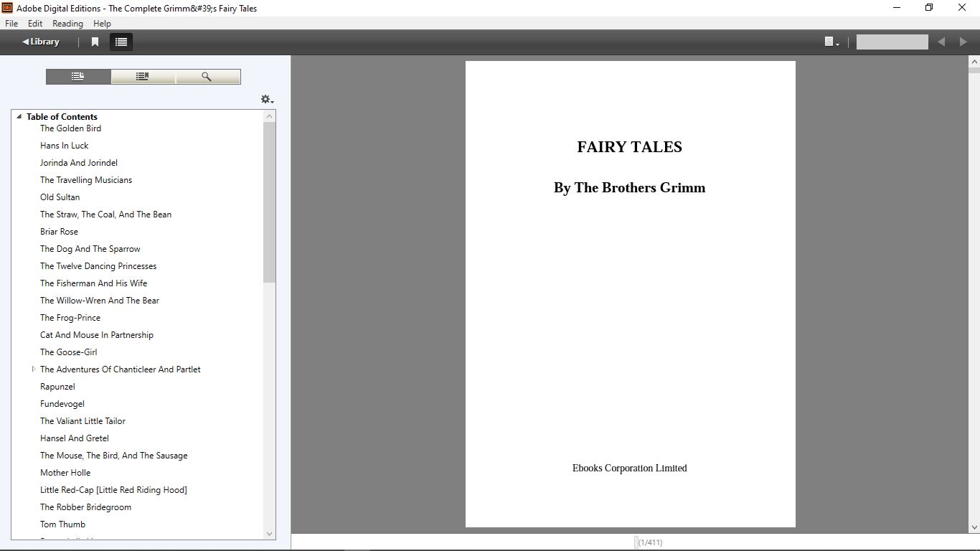Open the Search panel tab
Image resolution: width=980 pixels, height=551 pixels.
point(207,77)
